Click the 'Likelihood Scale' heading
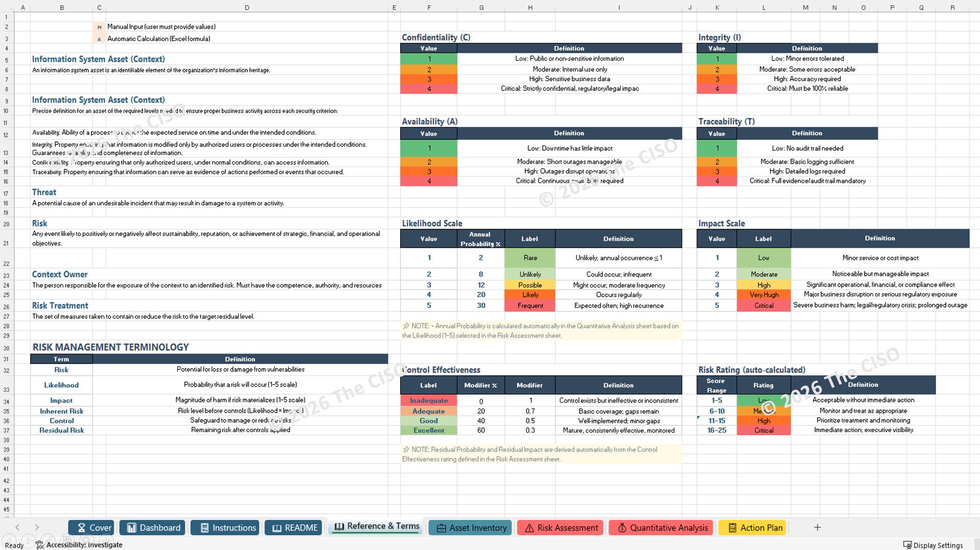 pyautogui.click(x=432, y=224)
